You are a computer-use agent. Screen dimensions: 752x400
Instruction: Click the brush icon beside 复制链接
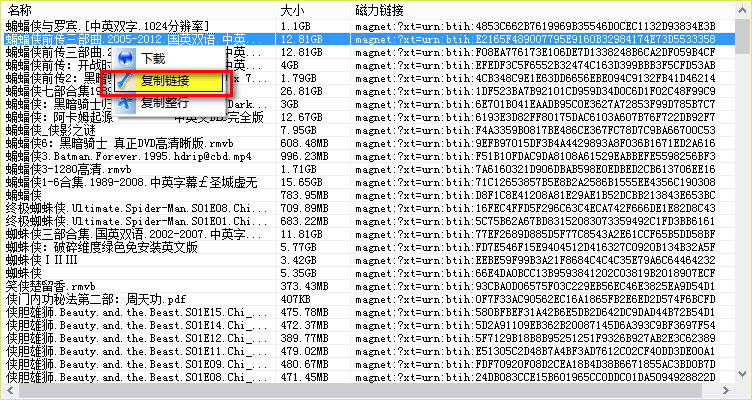tap(126, 82)
